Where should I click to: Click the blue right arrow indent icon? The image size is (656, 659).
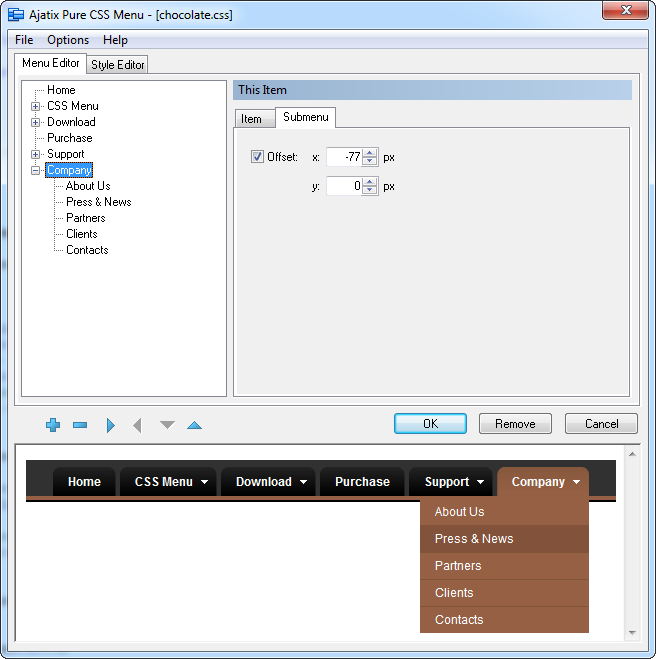(x=111, y=425)
